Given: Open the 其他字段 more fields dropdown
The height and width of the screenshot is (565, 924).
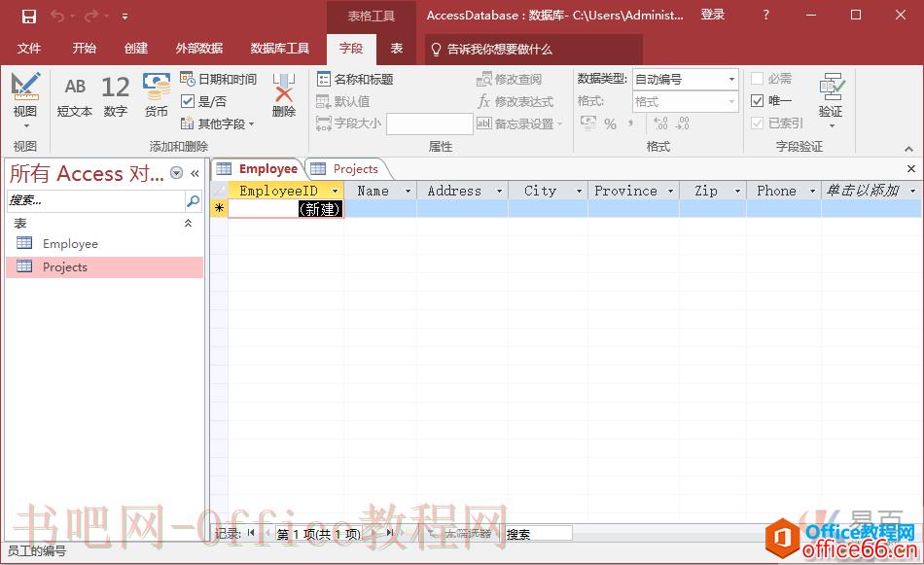Looking at the screenshot, I should [218, 124].
